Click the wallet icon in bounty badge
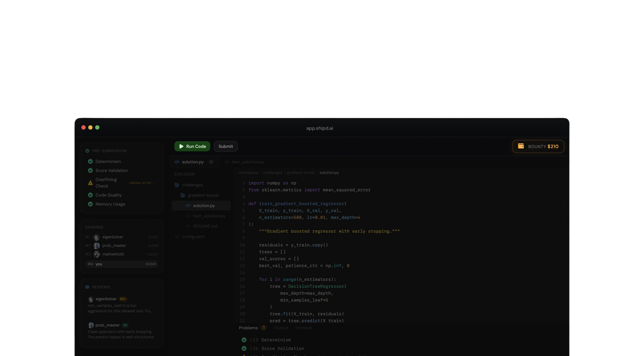Screen dimensions: 644x356 (x=521, y=146)
